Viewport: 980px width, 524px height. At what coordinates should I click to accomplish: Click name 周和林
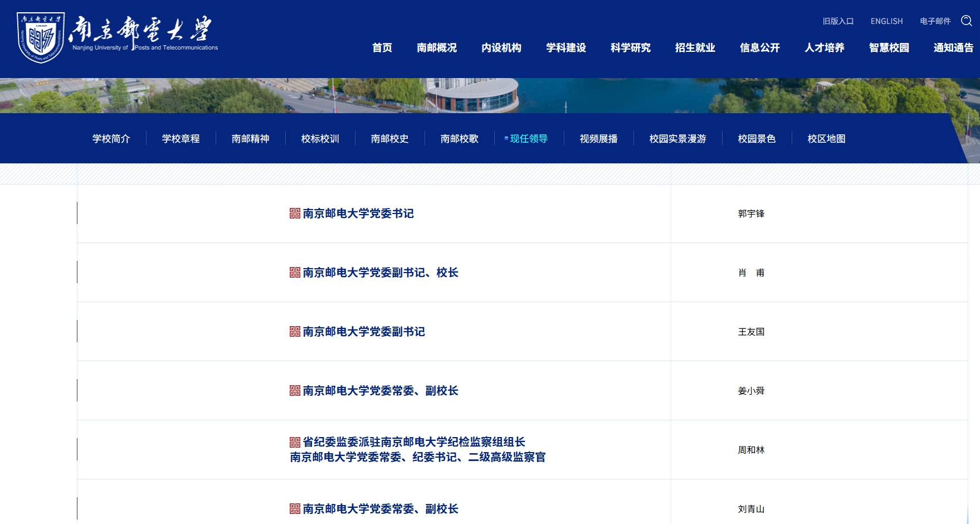[x=751, y=450]
